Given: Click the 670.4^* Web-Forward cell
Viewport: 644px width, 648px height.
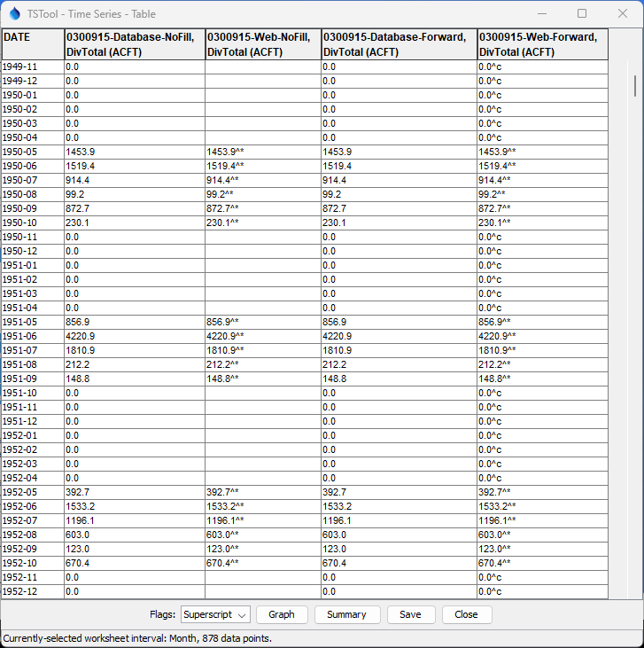Looking at the screenshot, I should point(542,563).
